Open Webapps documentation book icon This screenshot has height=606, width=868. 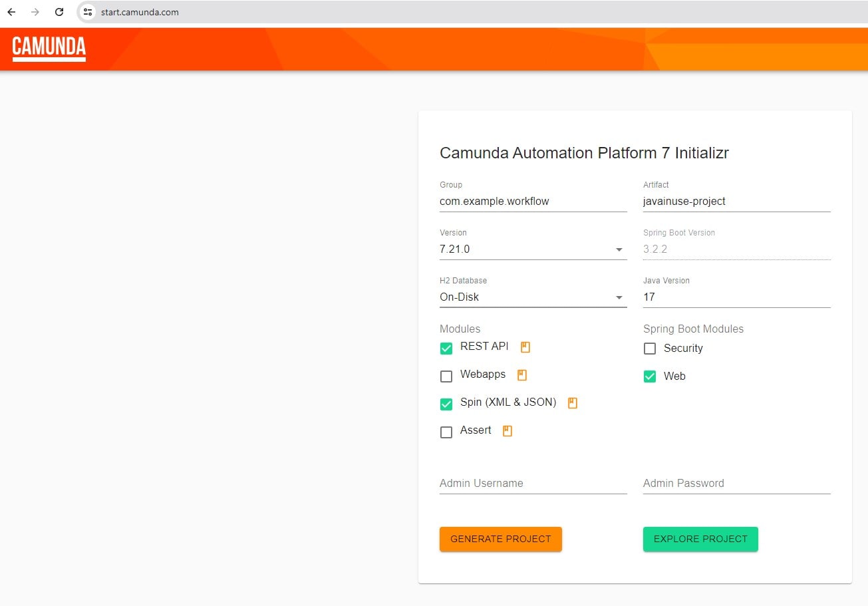[x=522, y=375]
